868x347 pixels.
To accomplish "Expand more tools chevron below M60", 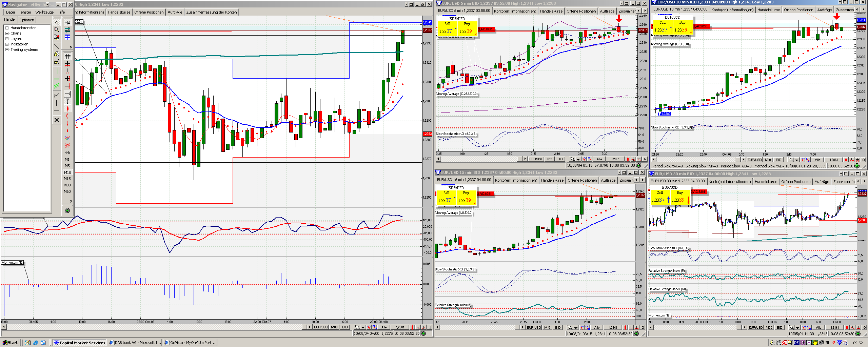I will (71, 201).
